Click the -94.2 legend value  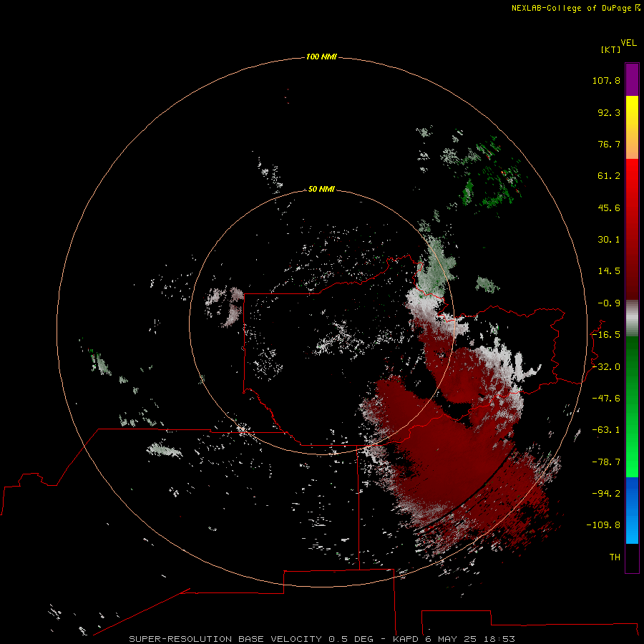point(606,493)
